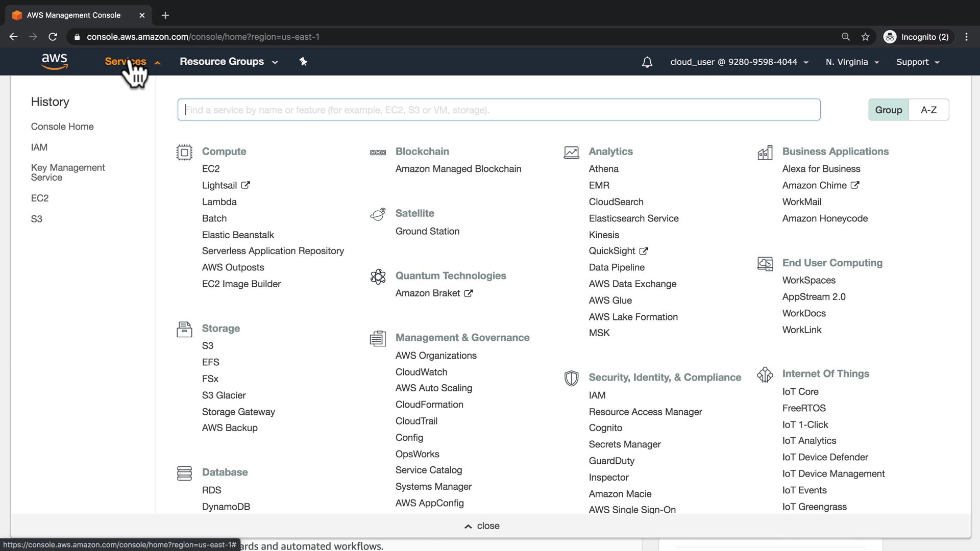Bookmark page with the star icon
980x551 pixels.
coord(865,37)
